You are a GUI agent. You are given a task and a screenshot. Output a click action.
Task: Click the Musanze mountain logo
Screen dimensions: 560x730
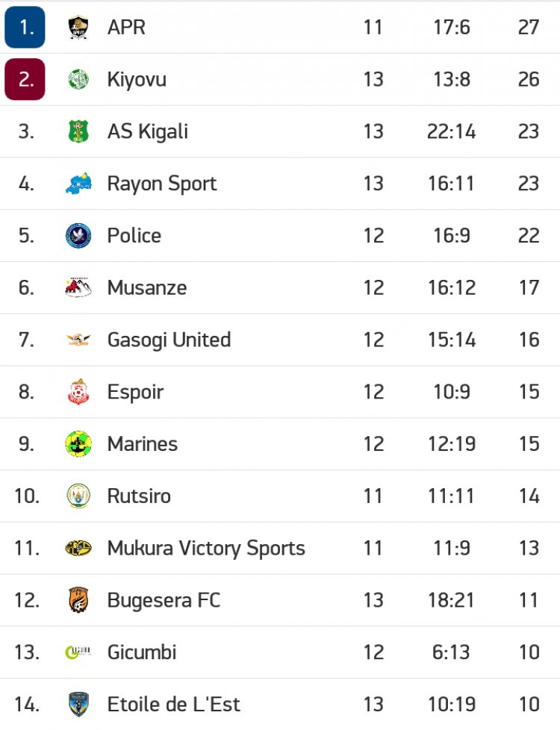pos(78,287)
